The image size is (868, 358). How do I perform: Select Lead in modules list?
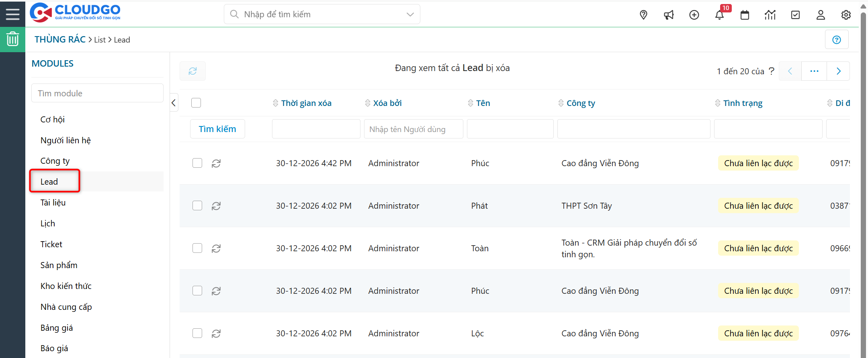(49, 182)
